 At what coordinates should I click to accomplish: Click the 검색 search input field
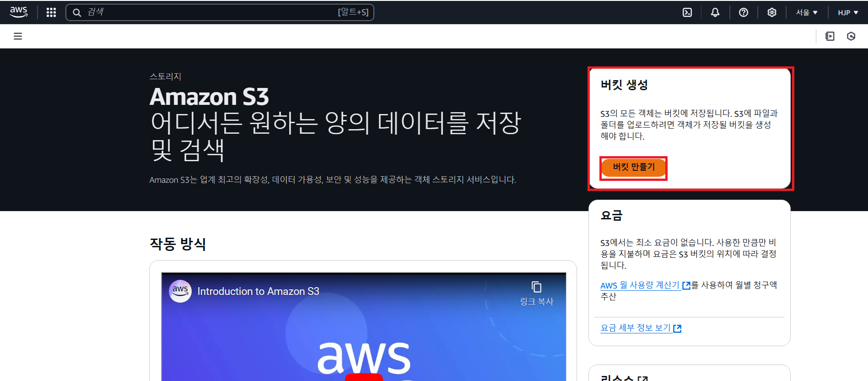tap(220, 12)
